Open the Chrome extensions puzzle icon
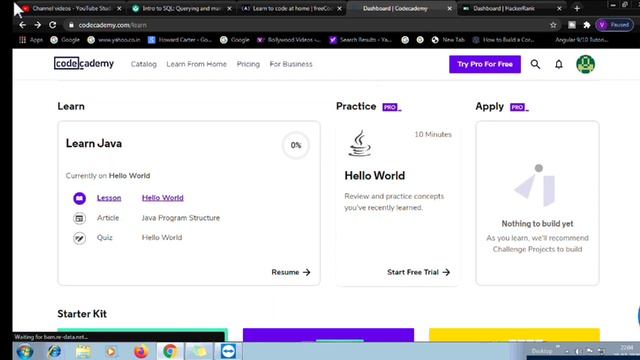 coord(587,25)
